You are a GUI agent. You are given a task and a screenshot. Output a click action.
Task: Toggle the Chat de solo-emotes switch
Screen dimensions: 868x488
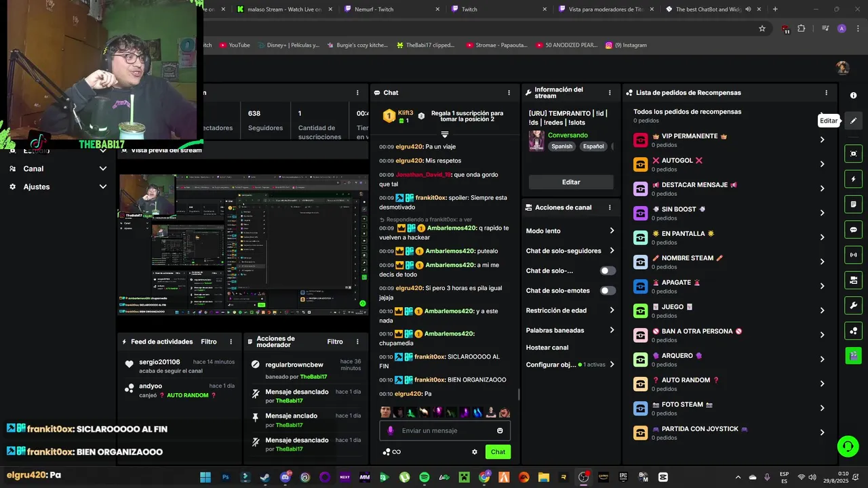(608, 291)
